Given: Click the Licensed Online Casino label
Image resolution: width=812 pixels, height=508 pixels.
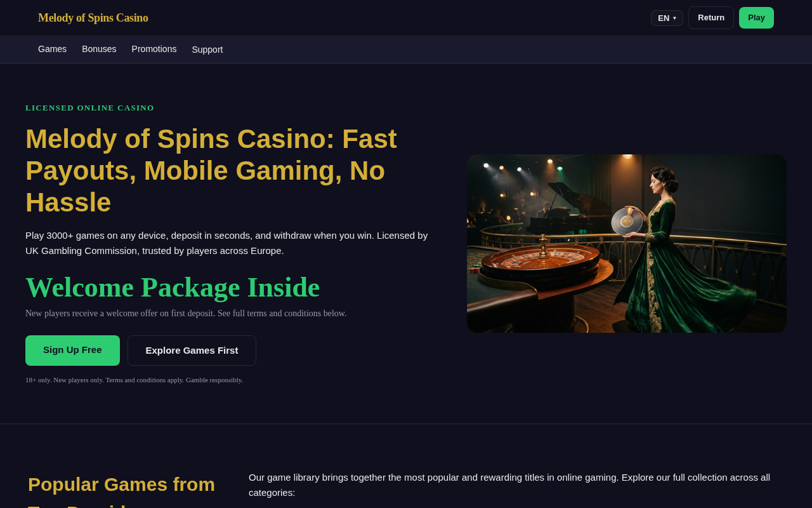Looking at the screenshot, I should [x=89, y=108].
